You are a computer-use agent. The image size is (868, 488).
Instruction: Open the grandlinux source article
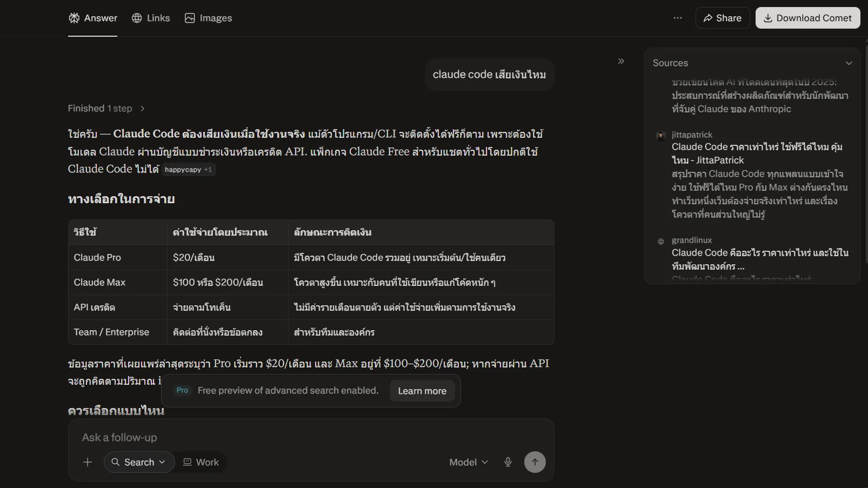pyautogui.click(x=760, y=259)
